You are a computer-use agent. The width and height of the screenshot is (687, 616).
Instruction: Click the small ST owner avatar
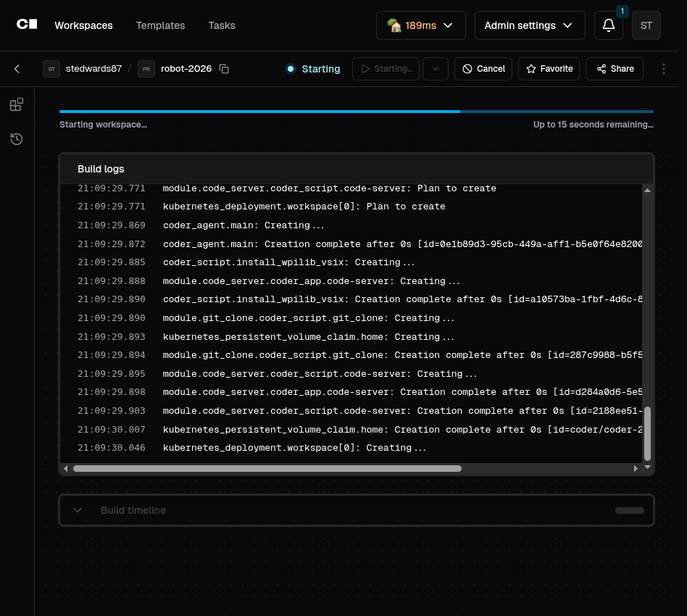coord(51,69)
